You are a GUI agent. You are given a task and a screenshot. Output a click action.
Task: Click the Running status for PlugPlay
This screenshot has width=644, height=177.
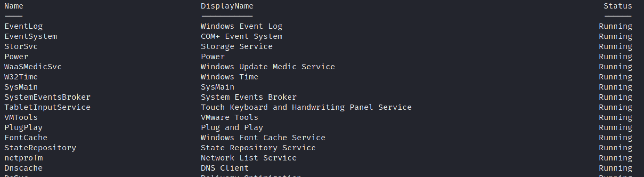point(615,128)
